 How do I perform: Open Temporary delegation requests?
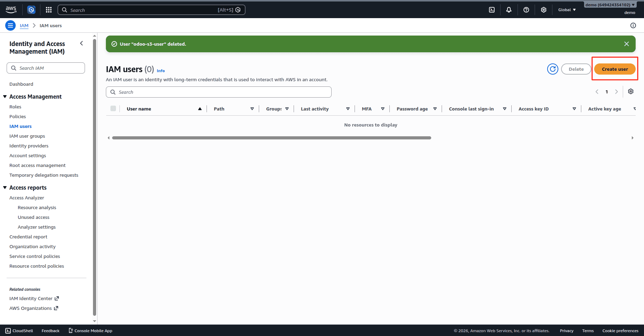[x=44, y=175]
